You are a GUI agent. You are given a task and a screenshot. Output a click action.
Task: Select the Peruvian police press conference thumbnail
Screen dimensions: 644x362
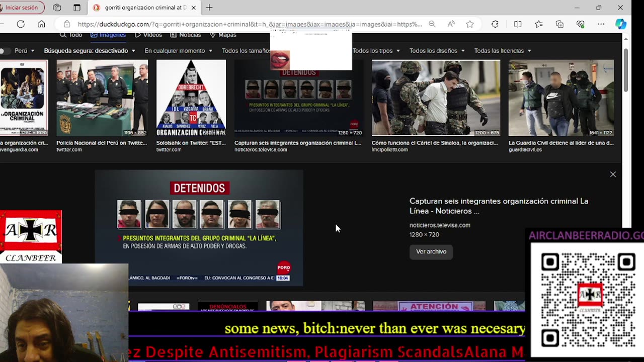pyautogui.click(x=102, y=98)
